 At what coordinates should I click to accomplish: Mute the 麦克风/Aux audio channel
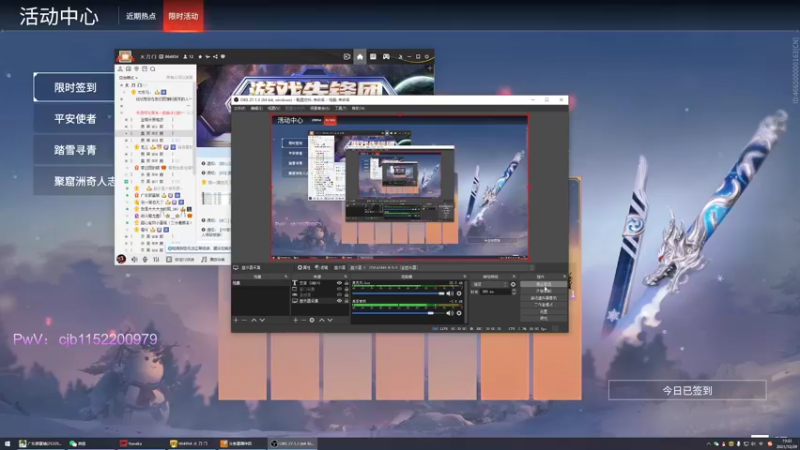(x=449, y=293)
